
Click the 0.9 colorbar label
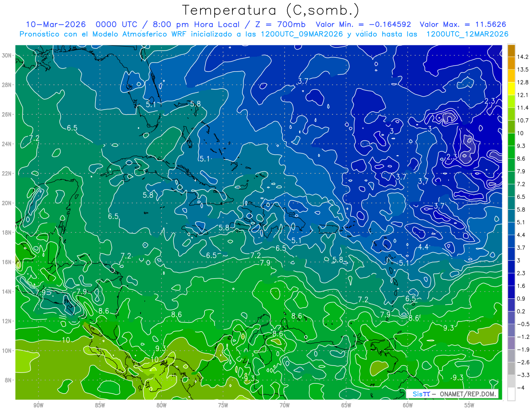coord(521,298)
